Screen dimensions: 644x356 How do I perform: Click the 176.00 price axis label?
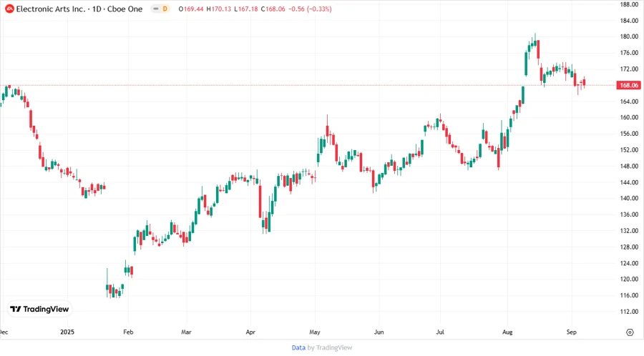click(629, 53)
